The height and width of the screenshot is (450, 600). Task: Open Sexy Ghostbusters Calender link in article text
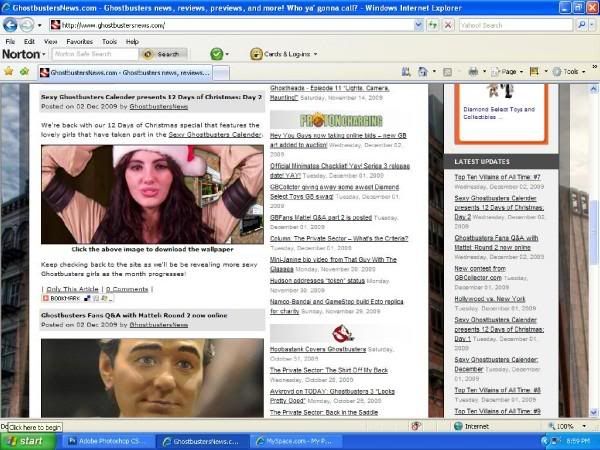point(215,135)
